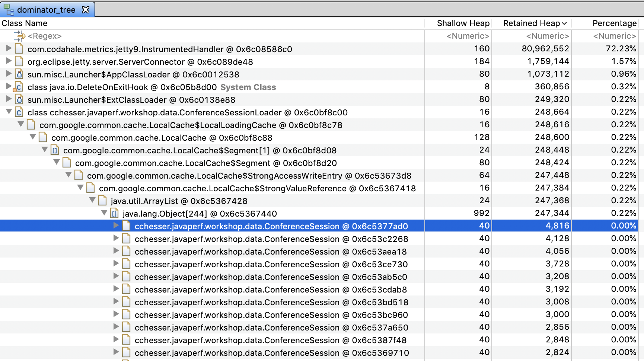Collapse the LocalCache$Segment @ 0x6c0bf8d20 row
The image size is (644, 361).
point(56,162)
